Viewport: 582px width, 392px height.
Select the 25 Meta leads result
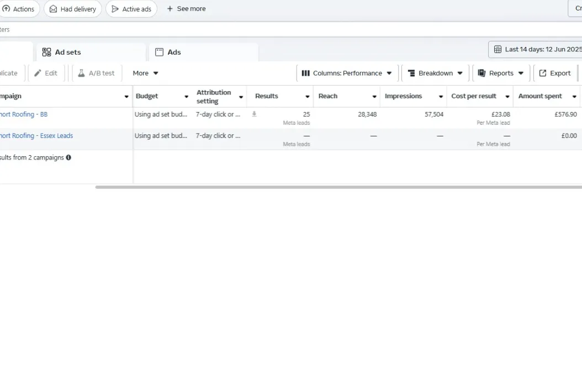pyautogui.click(x=306, y=114)
